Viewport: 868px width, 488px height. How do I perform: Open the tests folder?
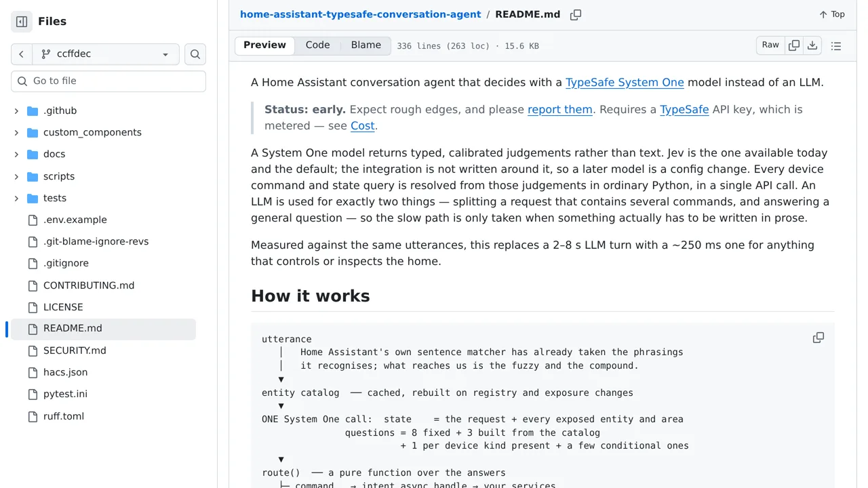pyautogui.click(x=55, y=198)
